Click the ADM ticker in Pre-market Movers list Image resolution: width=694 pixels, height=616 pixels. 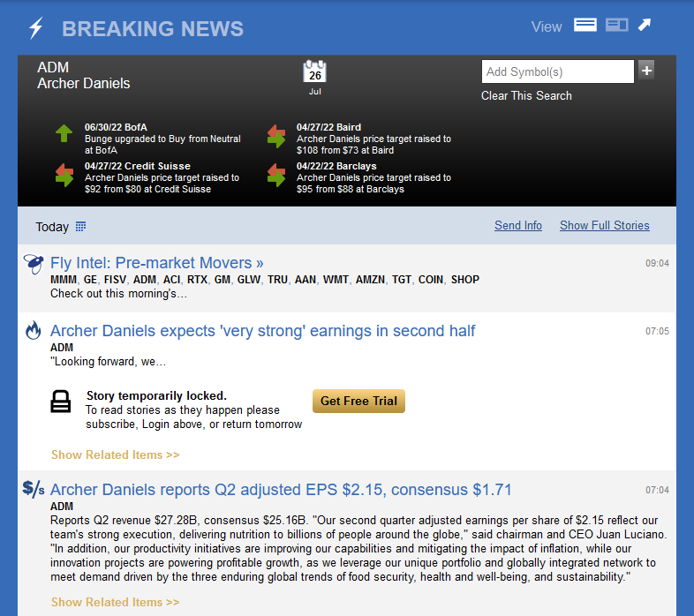point(145,280)
